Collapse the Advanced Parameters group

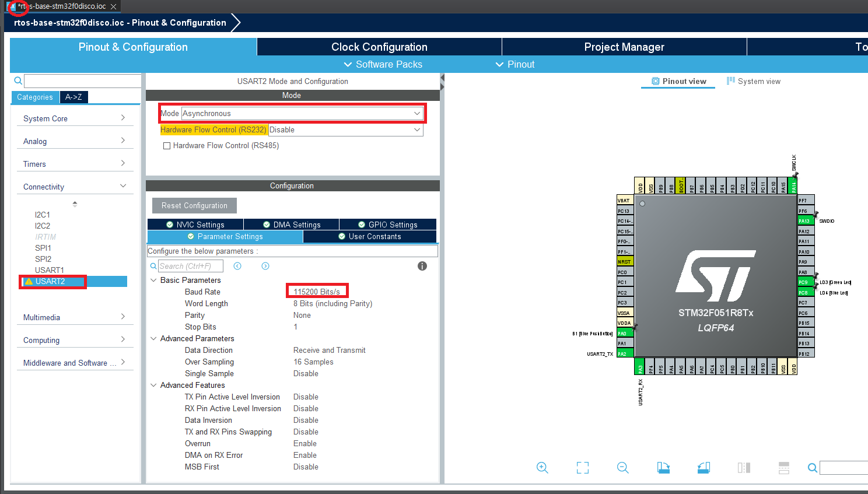click(x=153, y=338)
